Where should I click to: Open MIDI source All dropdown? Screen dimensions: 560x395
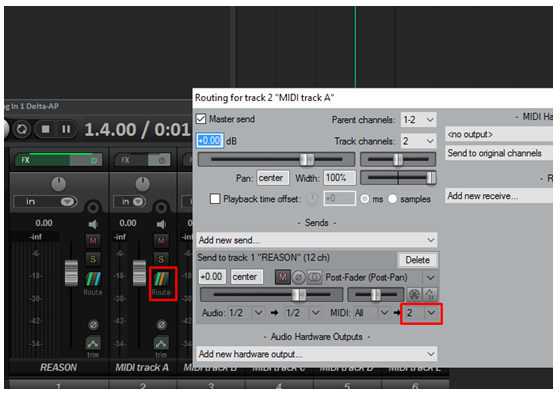click(x=371, y=313)
